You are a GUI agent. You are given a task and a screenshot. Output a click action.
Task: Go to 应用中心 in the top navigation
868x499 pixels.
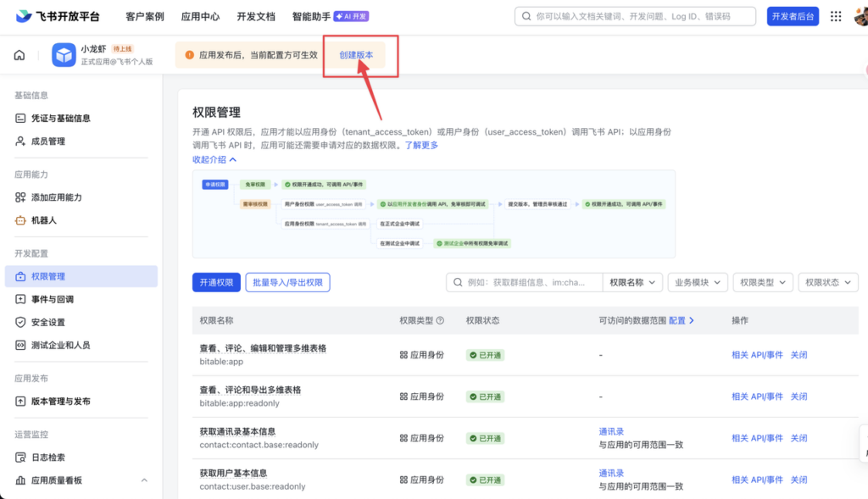200,16
